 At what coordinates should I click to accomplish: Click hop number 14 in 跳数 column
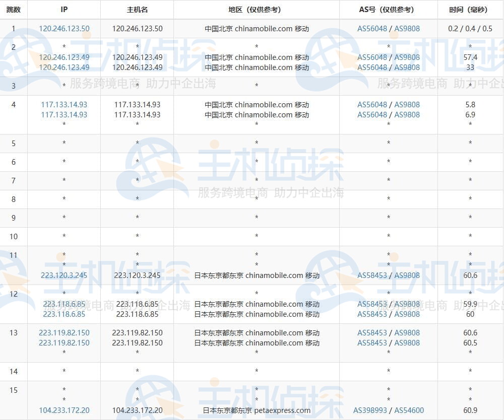14,372
